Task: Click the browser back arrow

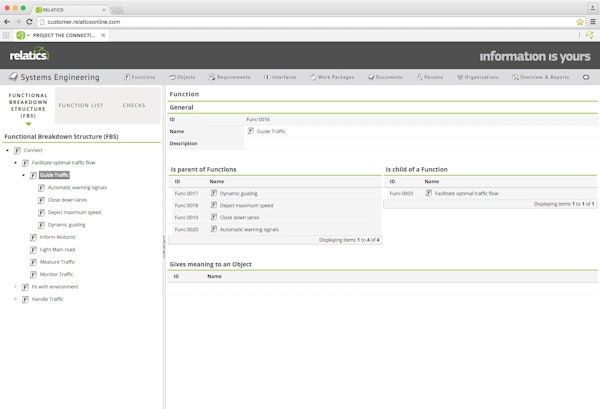Action: pyautogui.click(x=7, y=22)
